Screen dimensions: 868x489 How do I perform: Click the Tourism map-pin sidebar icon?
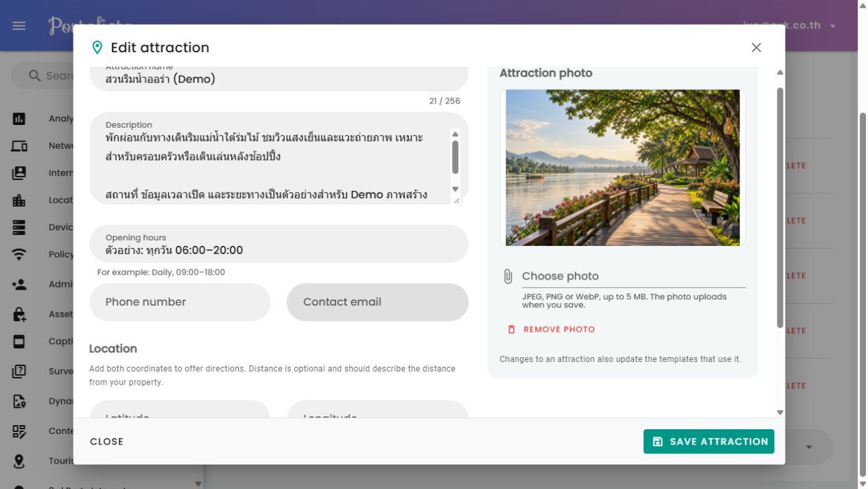click(19, 462)
